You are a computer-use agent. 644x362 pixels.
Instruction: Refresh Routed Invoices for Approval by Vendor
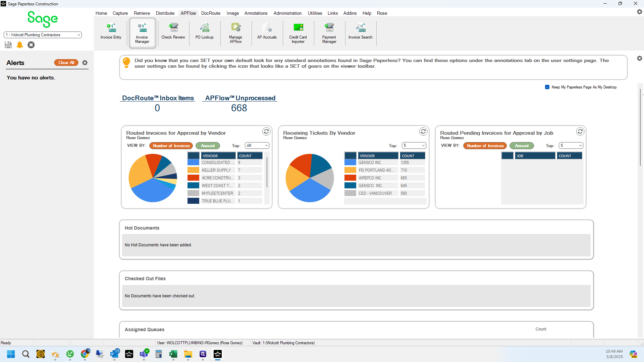tap(266, 131)
